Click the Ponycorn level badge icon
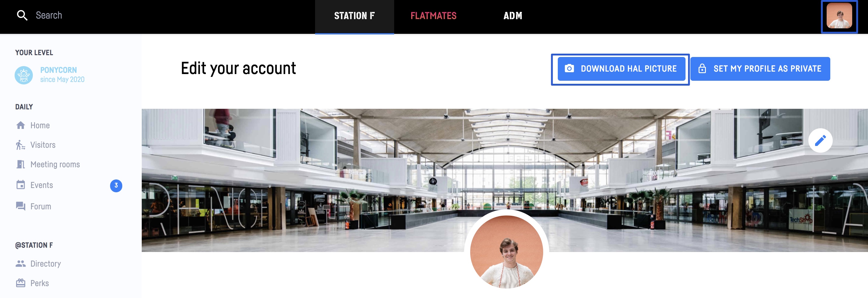 point(24,75)
